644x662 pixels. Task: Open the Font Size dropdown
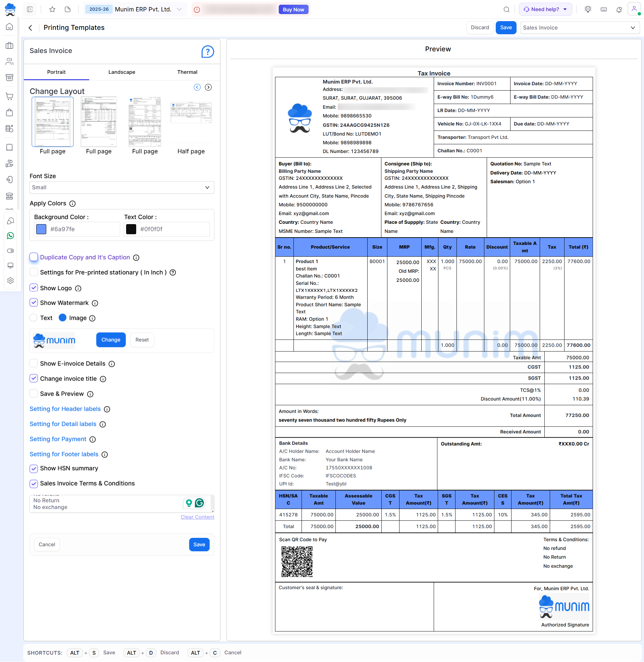[x=122, y=188]
